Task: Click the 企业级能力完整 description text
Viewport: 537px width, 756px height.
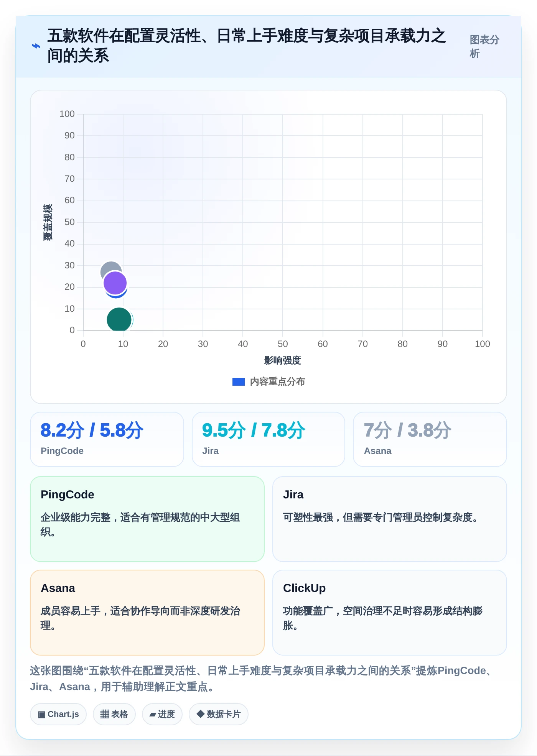Action: [x=140, y=525]
